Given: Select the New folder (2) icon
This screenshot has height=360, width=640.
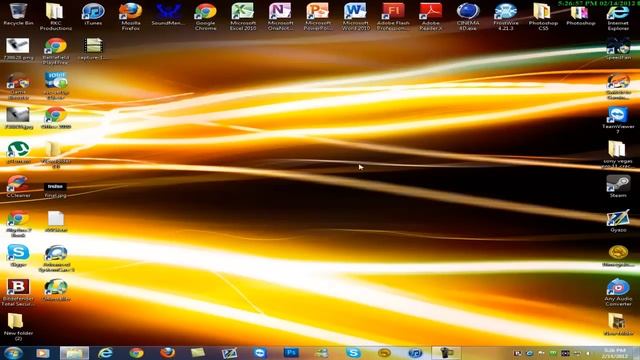Looking at the screenshot, I should tap(18, 327).
